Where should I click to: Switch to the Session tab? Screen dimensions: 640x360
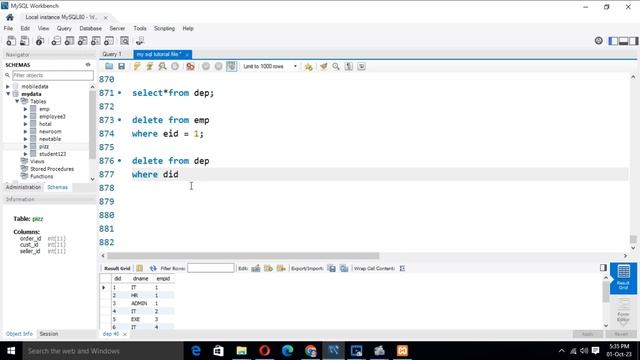[49, 334]
